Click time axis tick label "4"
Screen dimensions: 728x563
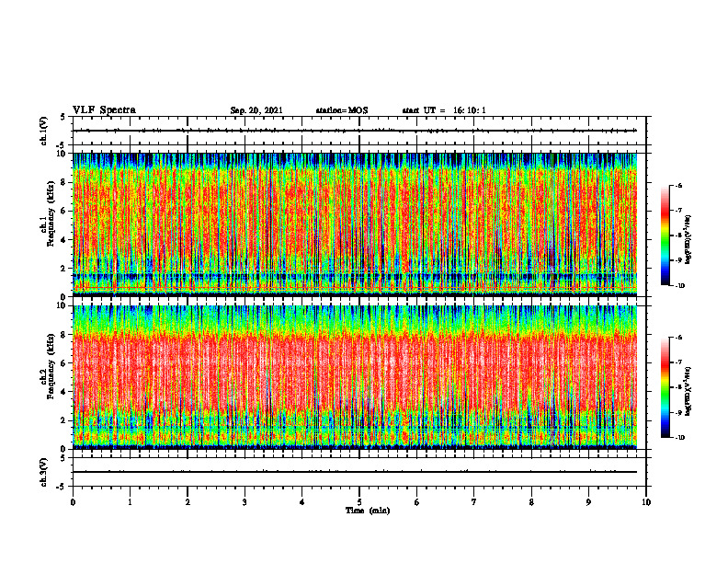coord(302,502)
